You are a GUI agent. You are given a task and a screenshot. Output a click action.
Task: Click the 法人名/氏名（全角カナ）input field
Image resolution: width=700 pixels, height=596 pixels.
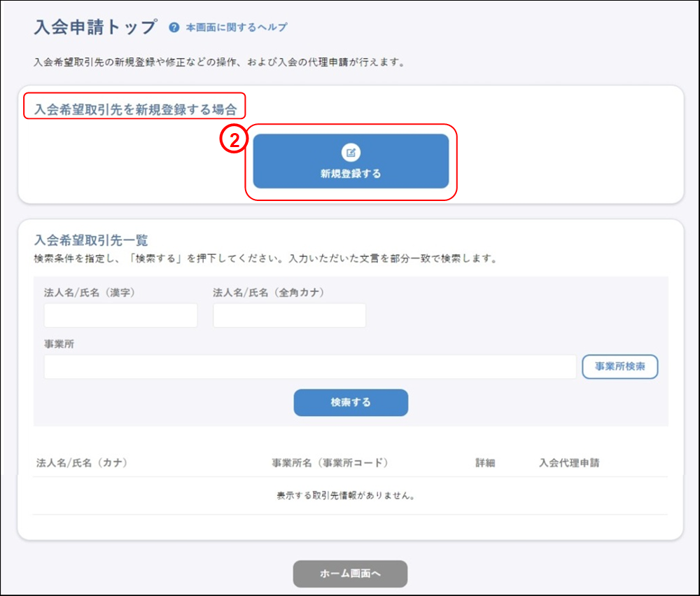(289, 315)
